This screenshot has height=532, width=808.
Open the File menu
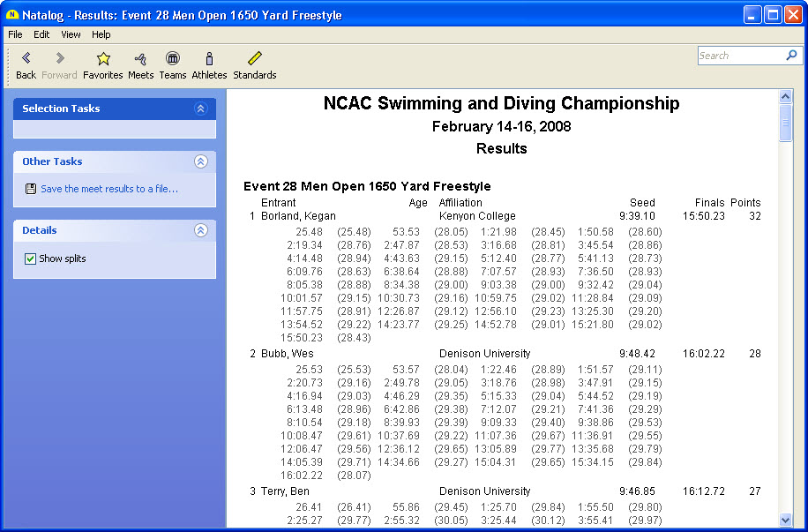(15, 34)
